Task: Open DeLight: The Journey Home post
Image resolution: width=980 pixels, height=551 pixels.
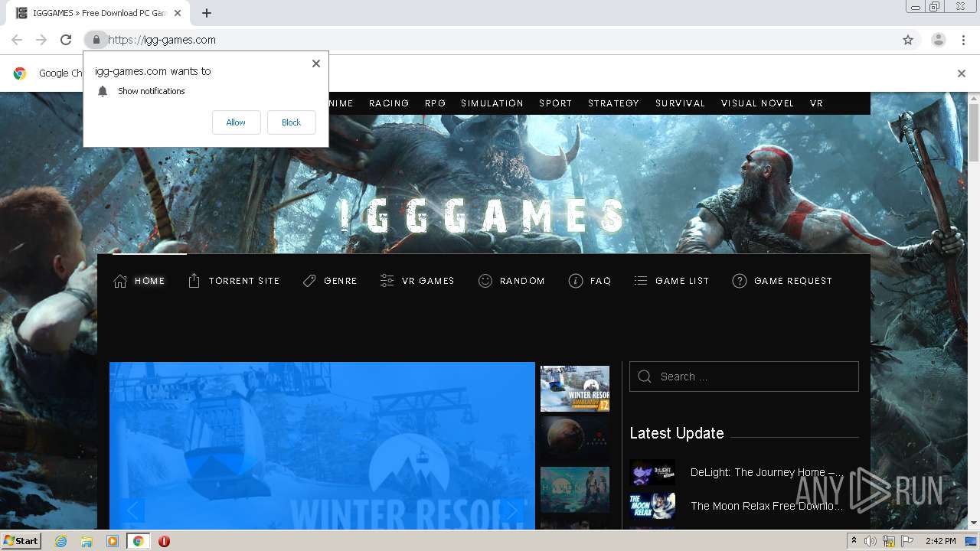Action: click(x=766, y=472)
